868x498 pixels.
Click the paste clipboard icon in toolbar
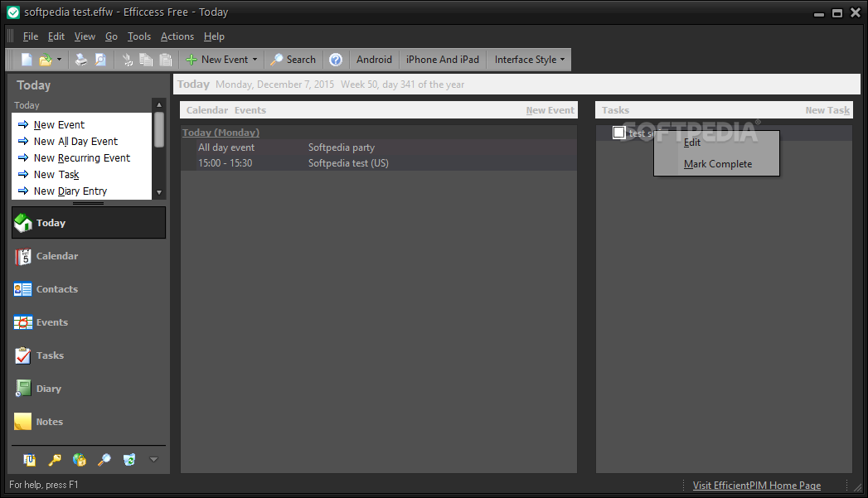pos(166,60)
